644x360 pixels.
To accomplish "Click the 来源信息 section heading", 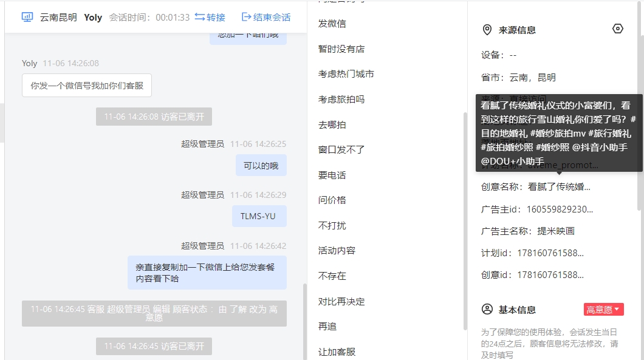I will [516, 30].
